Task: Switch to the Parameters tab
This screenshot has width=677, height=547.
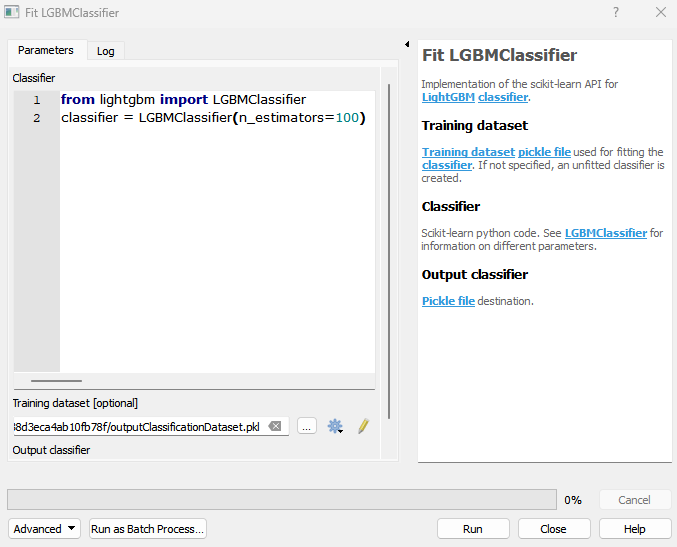Action: pyautogui.click(x=46, y=51)
